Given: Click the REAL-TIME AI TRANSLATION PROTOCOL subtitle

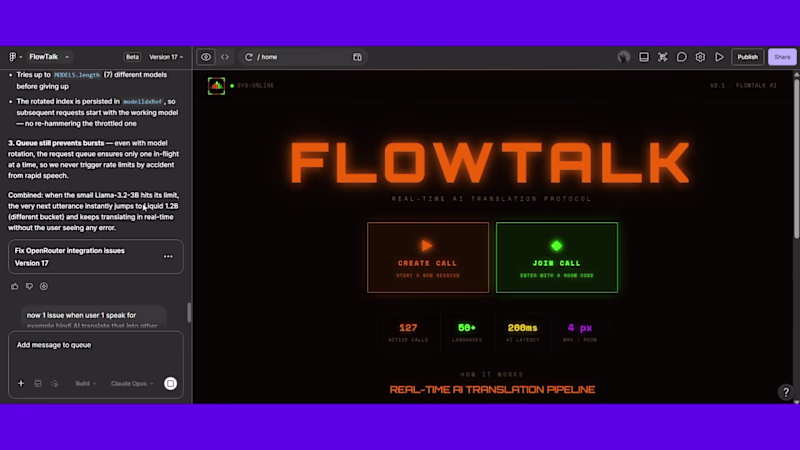Looking at the screenshot, I should 492,198.
